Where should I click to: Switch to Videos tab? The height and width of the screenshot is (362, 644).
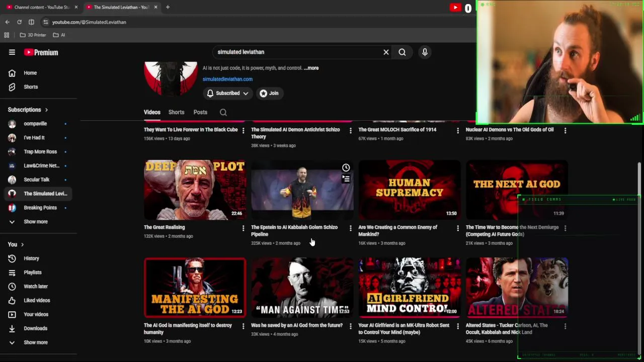point(152,112)
